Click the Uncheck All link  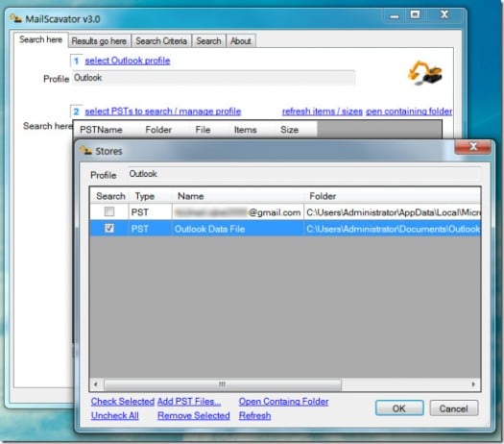pos(115,416)
